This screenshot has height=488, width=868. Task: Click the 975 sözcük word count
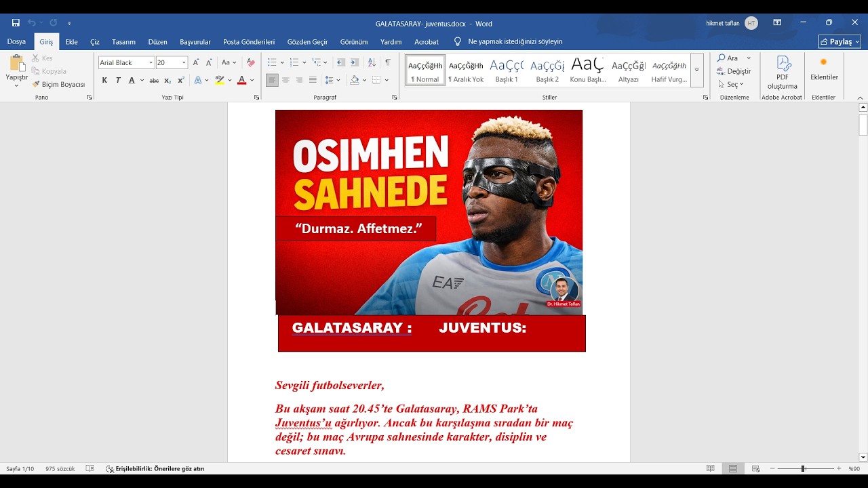(60, 468)
